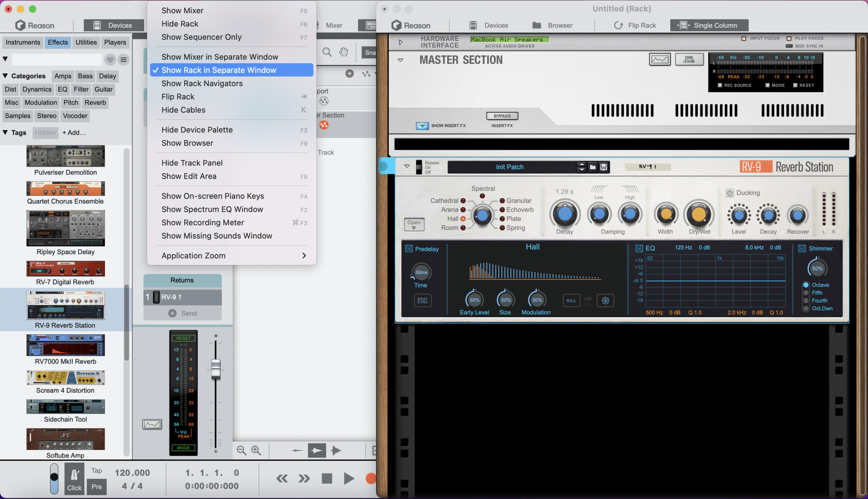Click the Flip Rack icon in Rack window
The image size is (868, 499).
tap(618, 25)
